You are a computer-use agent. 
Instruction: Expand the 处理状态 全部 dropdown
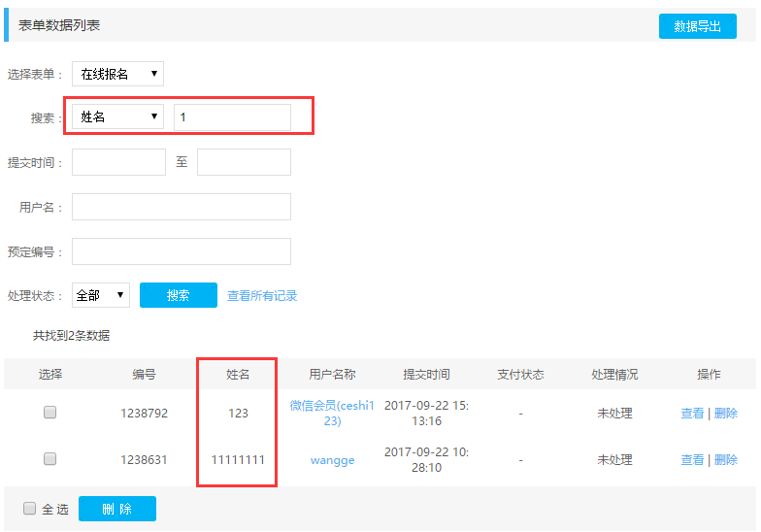(101, 295)
